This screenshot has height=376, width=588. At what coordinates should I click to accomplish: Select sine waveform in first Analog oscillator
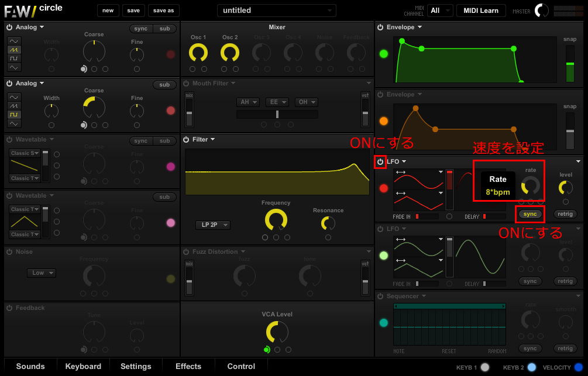(13, 41)
